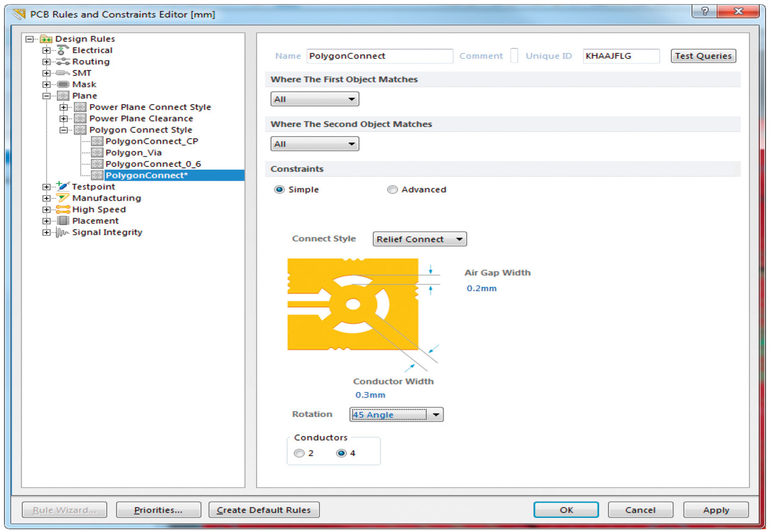The image size is (770, 532).
Task: Click the Testpoint category icon
Action: point(63,187)
